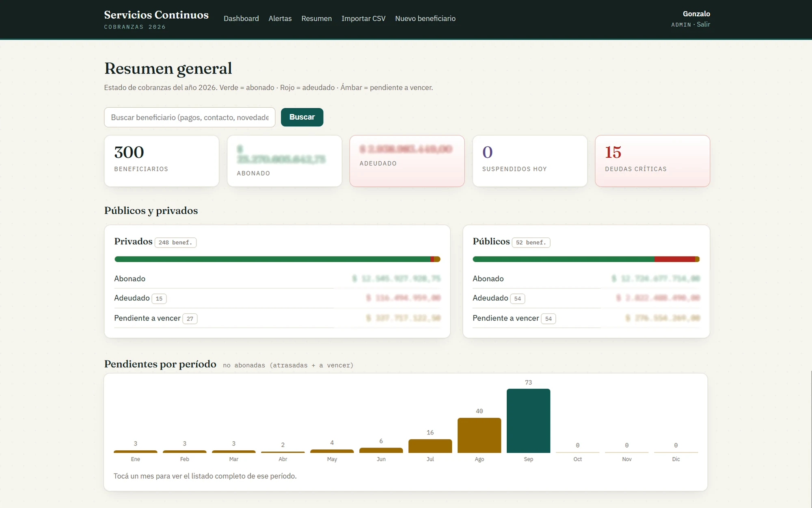
Task: Select the Feb bar in the chart
Action: click(x=185, y=452)
